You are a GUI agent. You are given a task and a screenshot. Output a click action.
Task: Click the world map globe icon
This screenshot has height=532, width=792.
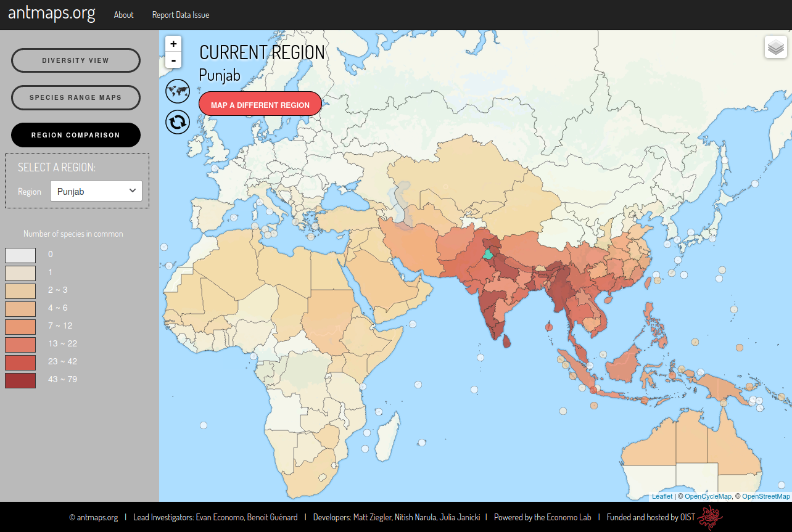pyautogui.click(x=177, y=91)
